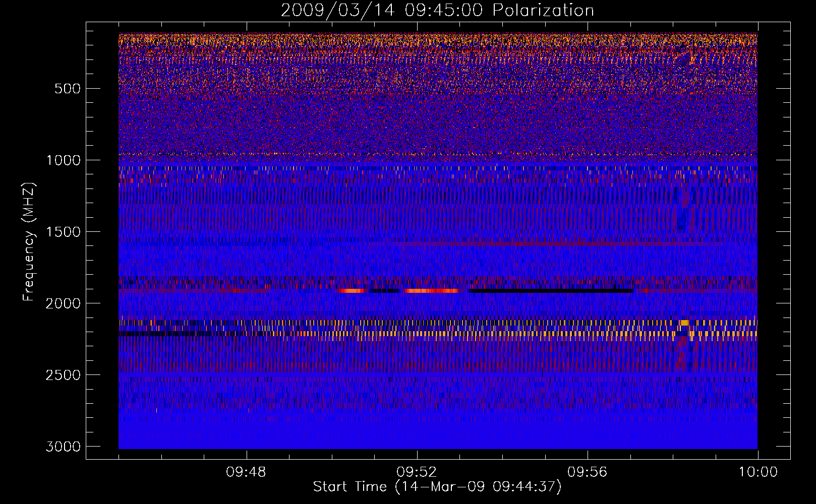Image resolution: width=816 pixels, height=504 pixels.
Task: Click the 09:48 time tick label
Action: pyautogui.click(x=246, y=472)
